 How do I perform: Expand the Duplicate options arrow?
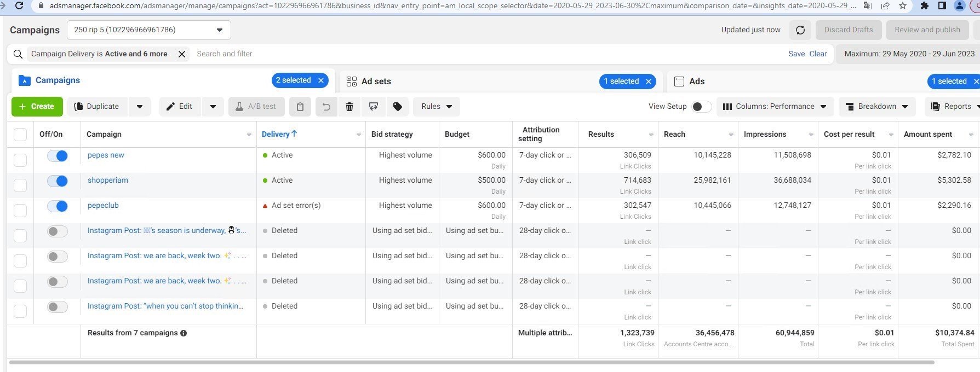[x=140, y=107]
